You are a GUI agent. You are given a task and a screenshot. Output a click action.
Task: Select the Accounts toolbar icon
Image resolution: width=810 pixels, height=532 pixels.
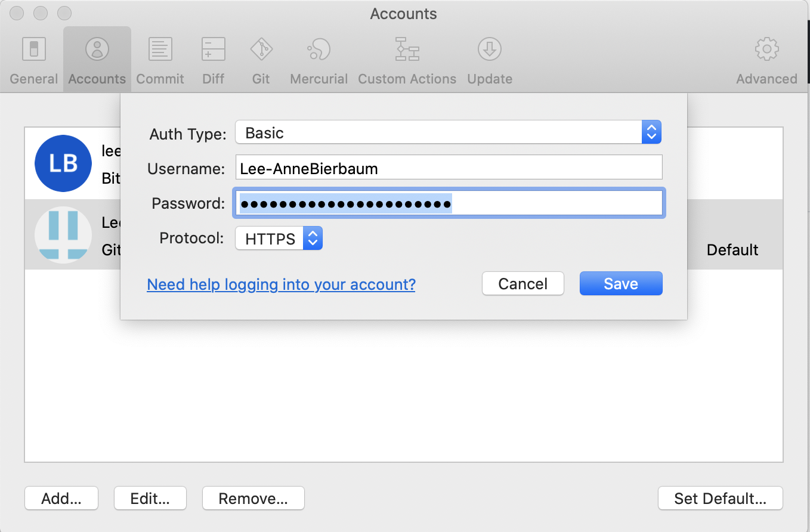[97, 49]
